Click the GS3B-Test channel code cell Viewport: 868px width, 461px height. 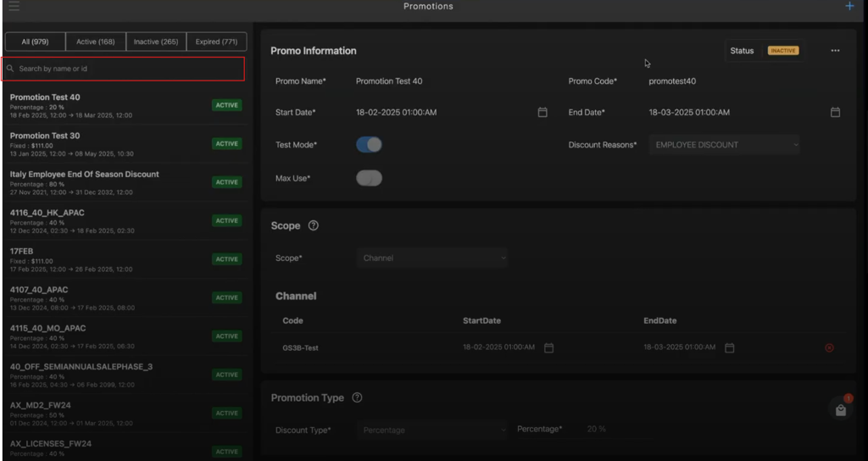pyautogui.click(x=300, y=348)
